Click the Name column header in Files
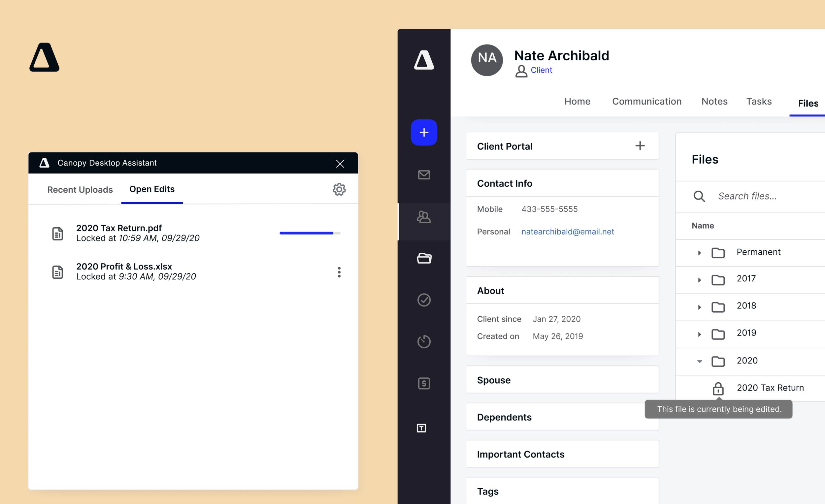Viewport: 825px width, 504px height. (703, 226)
